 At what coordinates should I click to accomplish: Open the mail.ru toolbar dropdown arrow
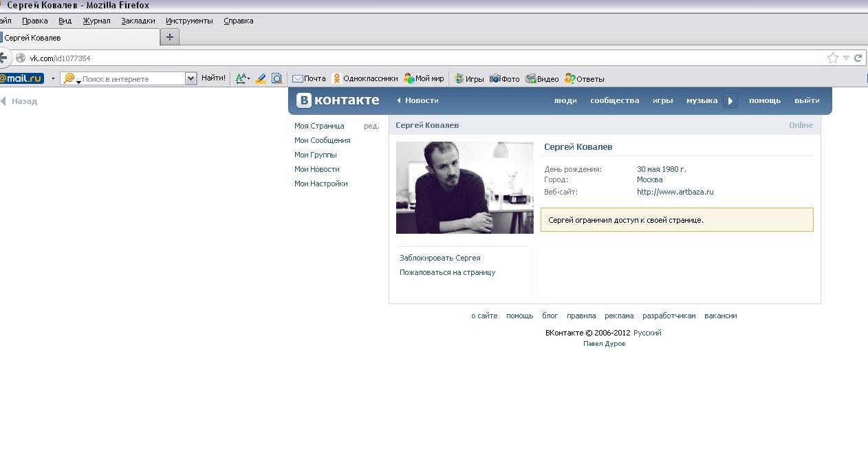pyautogui.click(x=53, y=78)
